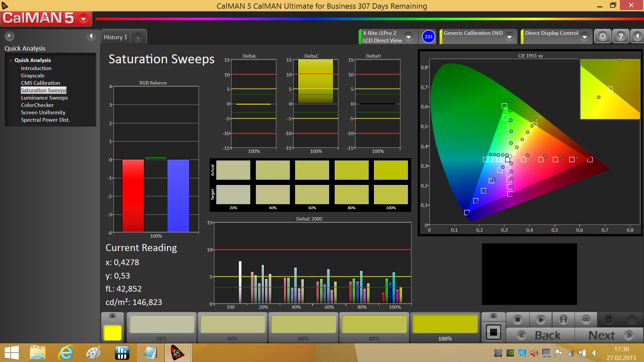The height and width of the screenshot is (362, 644).
Task: Select the Saturation Sweeps step
Action: 44,90
